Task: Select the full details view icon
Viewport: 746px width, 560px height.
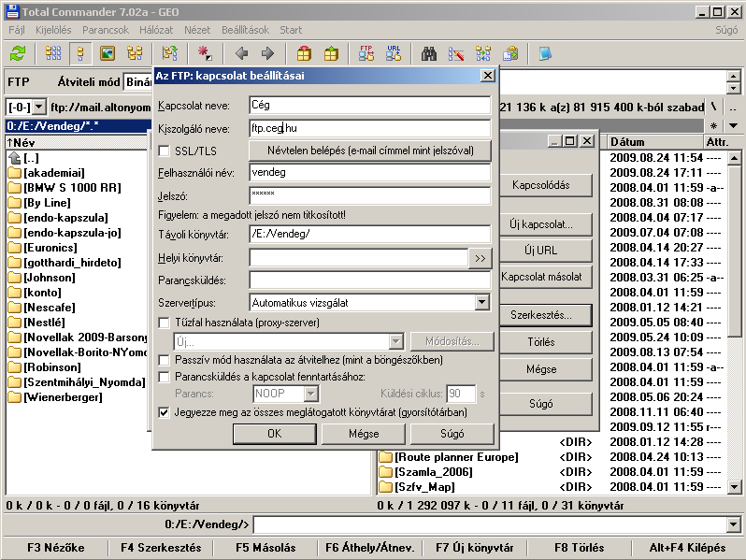Action: (x=80, y=53)
